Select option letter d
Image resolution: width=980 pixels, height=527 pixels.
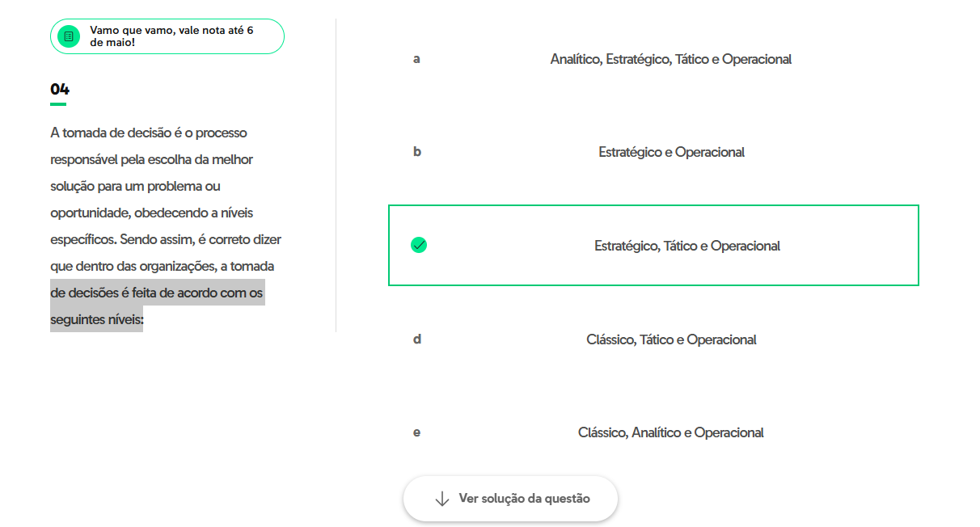[417, 339]
